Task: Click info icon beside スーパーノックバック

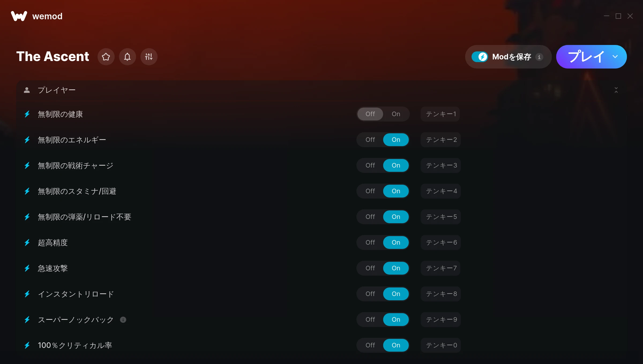Action: pyautogui.click(x=123, y=320)
